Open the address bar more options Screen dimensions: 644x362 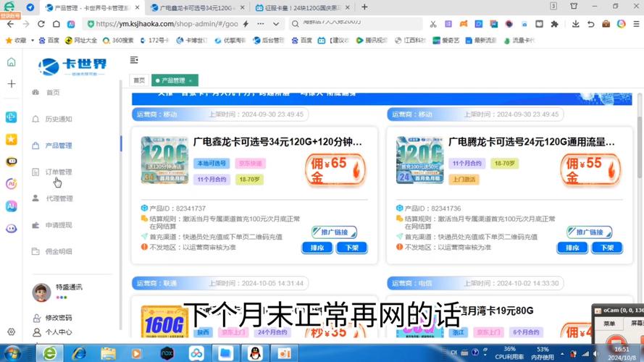click(261, 24)
